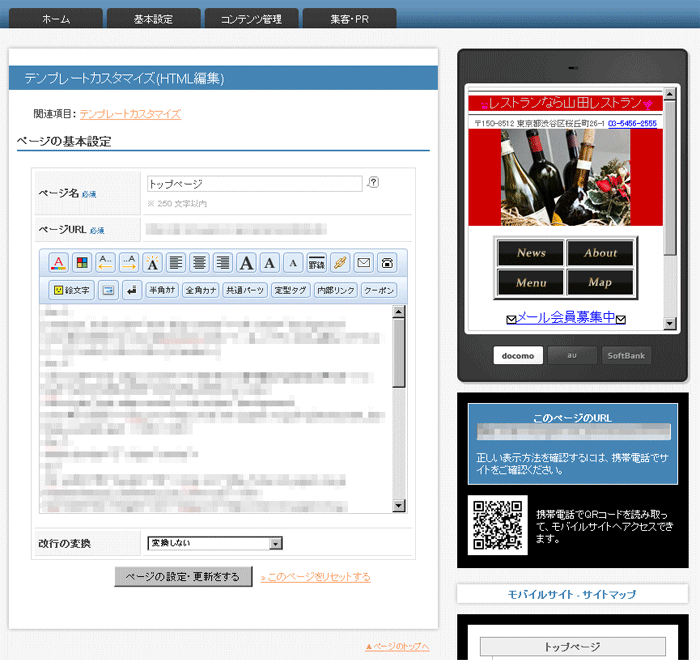Click the Menu button in phone preview

(531, 282)
